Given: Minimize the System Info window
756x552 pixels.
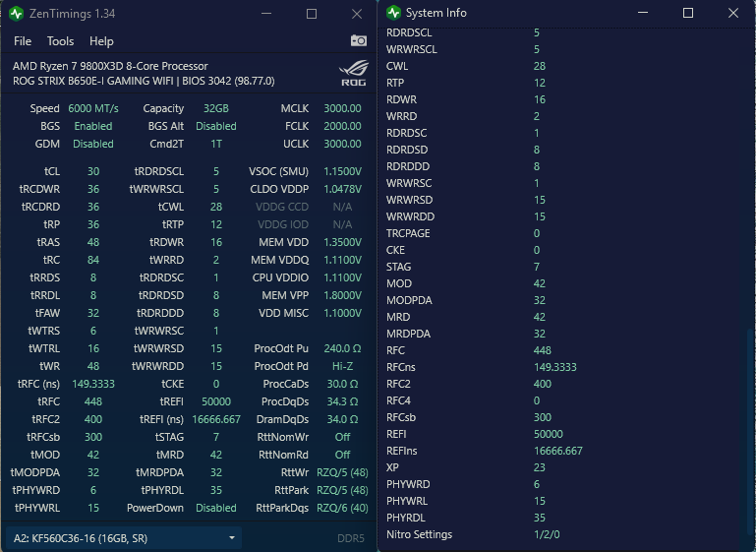Looking at the screenshot, I should 643,13.
